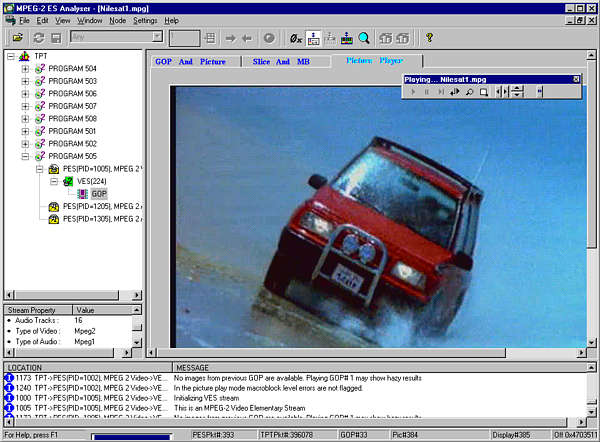Image resolution: width=600 pixels, height=442 pixels.
Task: Click the Help question mark icon
Action: coord(430,38)
